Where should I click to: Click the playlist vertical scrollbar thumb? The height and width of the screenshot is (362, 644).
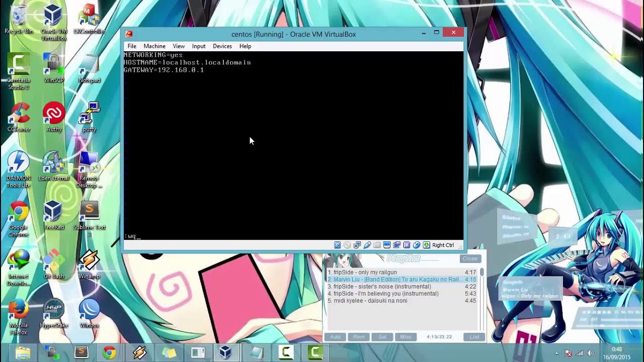(x=481, y=272)
